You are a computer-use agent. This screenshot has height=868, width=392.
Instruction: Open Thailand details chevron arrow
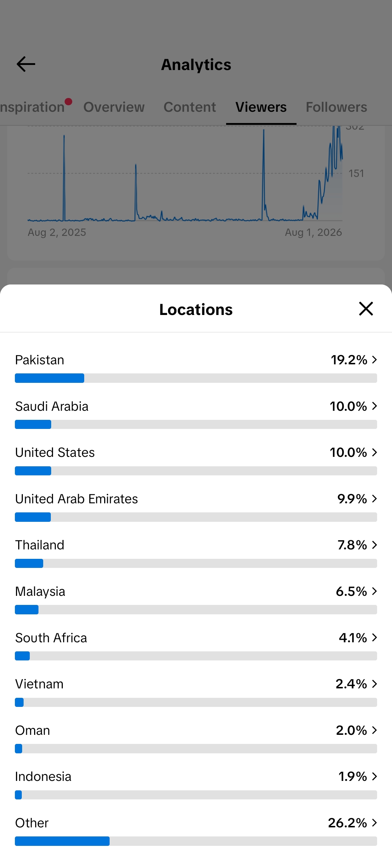[x=375, y=545]
